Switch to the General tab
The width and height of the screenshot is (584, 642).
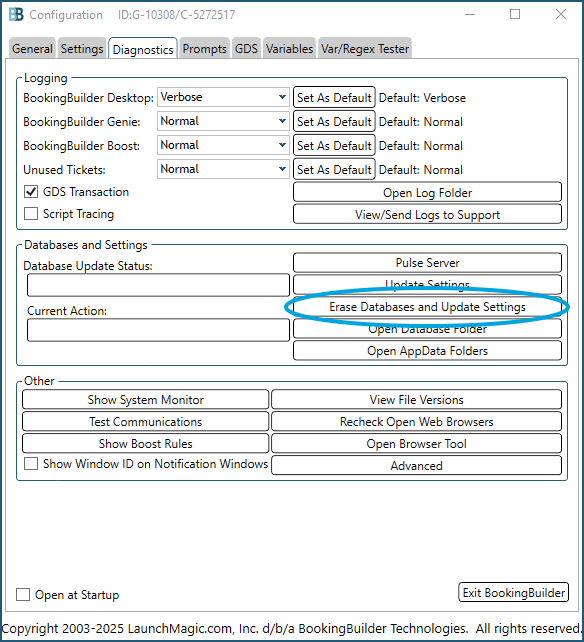click(x=32, y=49)
